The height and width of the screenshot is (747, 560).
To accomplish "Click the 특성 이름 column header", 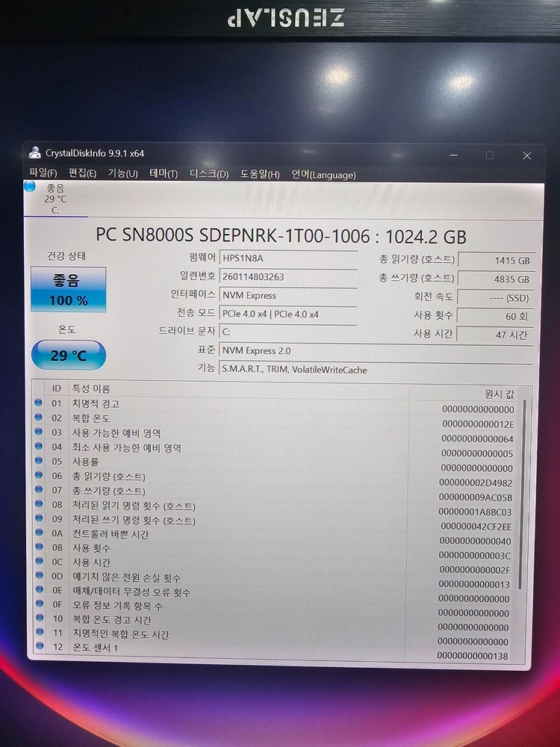I will coord(91,388).
